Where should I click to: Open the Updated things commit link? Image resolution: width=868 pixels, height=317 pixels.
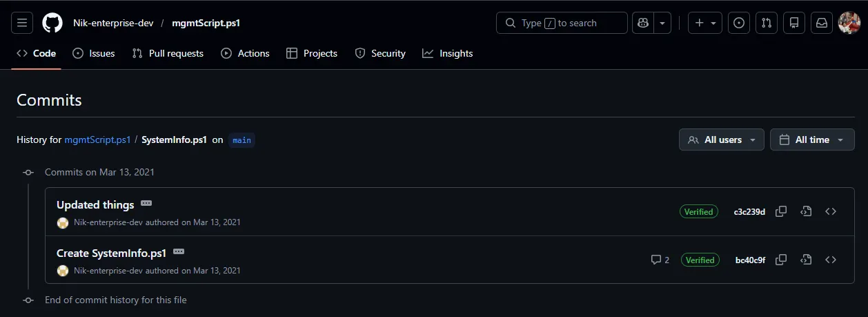click(x=95, y=204)
